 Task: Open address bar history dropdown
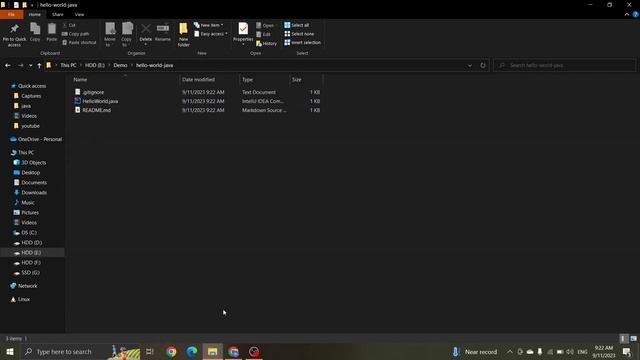pyautogui.click(x=470, y=65)
